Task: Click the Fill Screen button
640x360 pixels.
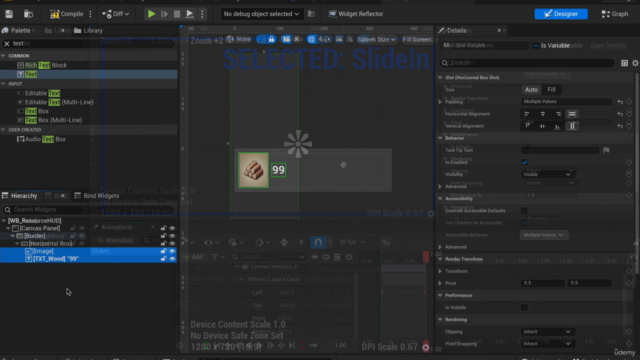Action: coord(416,40)
